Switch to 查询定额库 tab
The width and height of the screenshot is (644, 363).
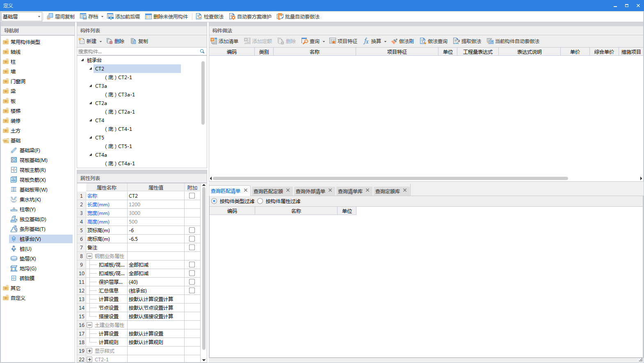pyautogui.click(x=388, y=191)
